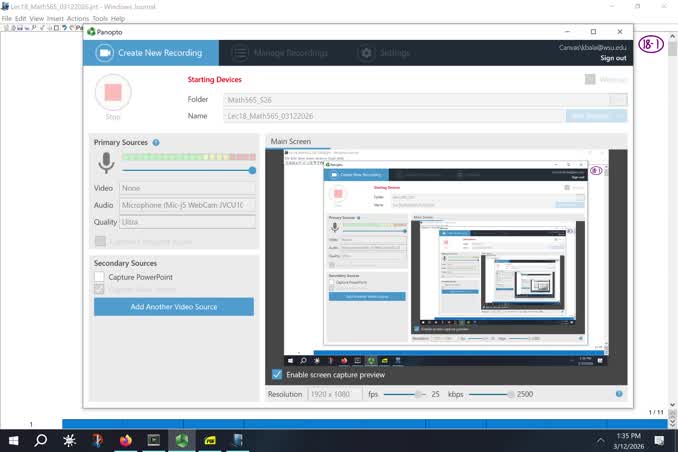Click the Panopto icon in the taskbar
678x452 pixels.
coord(182,441)
